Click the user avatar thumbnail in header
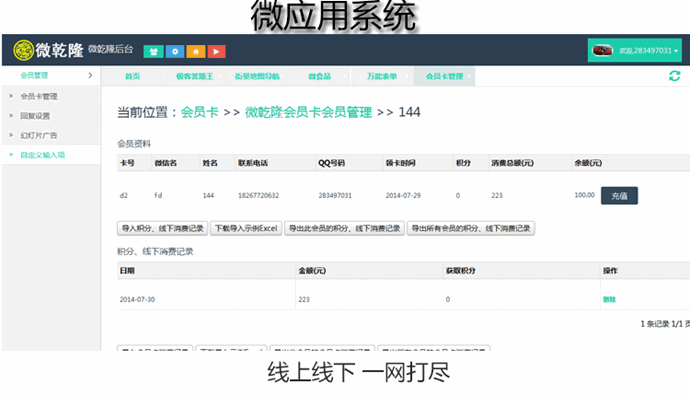Screen dimensions: 690x396 point(602,51)
